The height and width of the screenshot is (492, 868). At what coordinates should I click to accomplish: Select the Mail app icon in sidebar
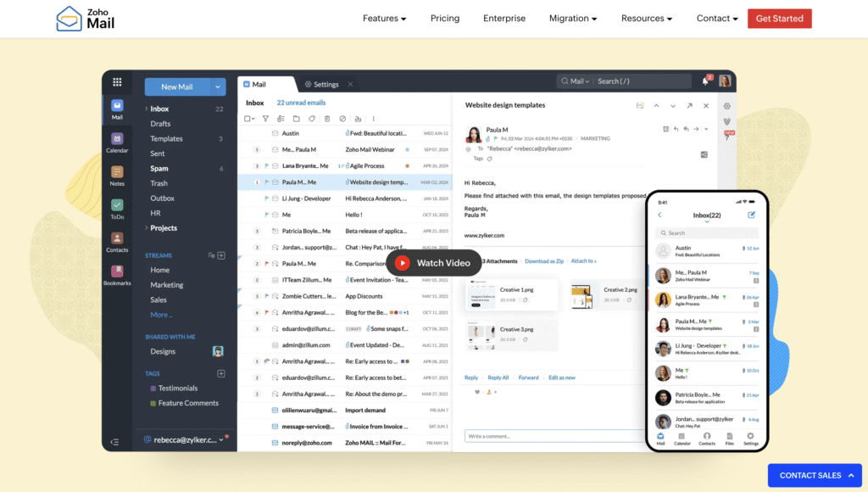(117, 109)
